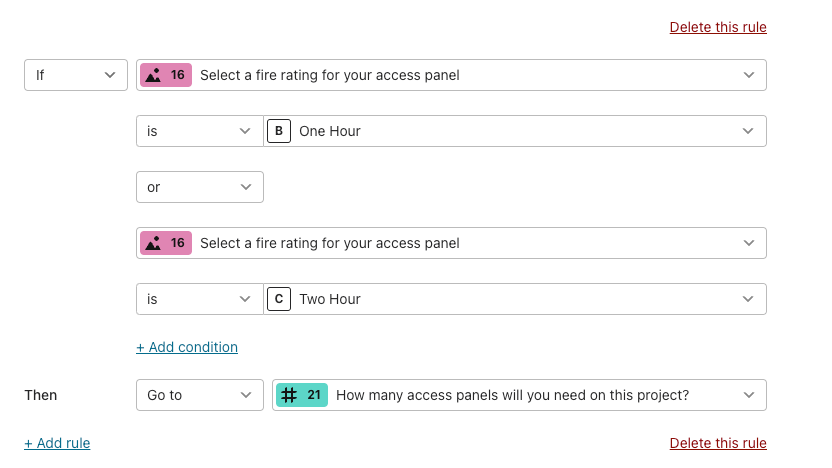
Task: Open the 'or' logical operator dropdown
Action: pos(200,187)
